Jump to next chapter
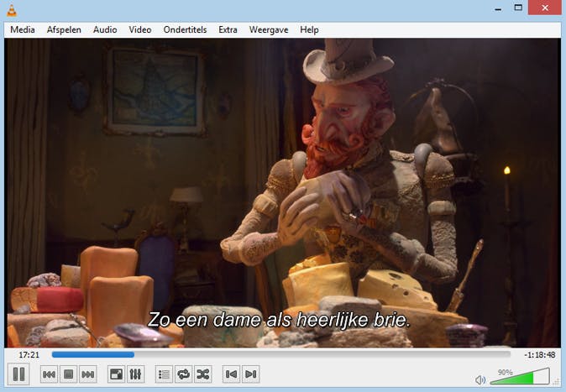This screenshot has height=392, width=566. [x=250, y=374]
